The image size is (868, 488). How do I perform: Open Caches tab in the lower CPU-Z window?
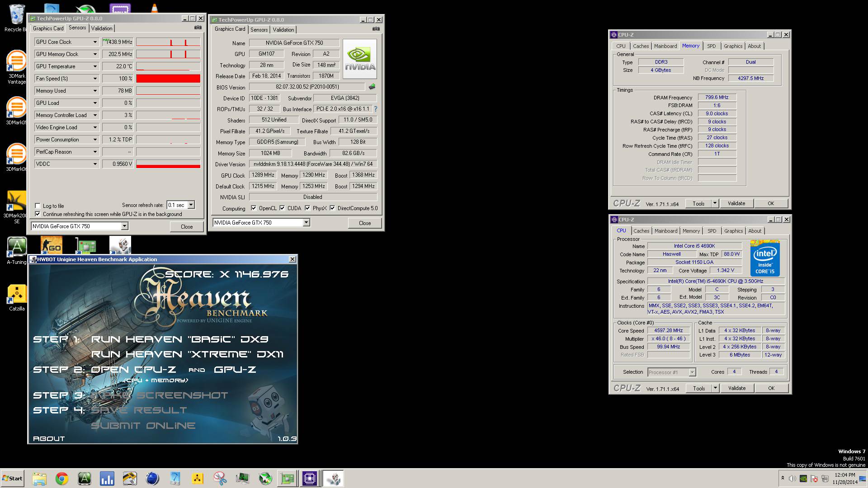click(641, 231)
